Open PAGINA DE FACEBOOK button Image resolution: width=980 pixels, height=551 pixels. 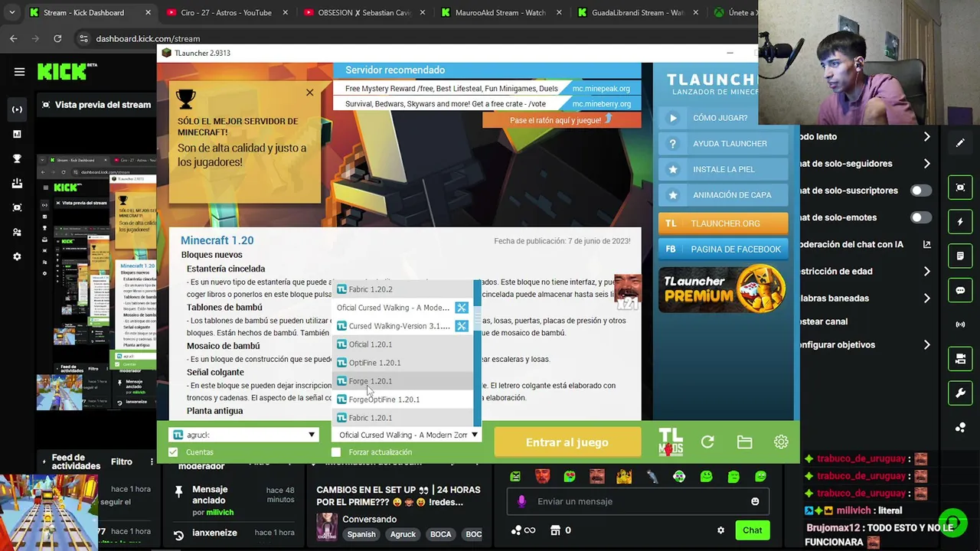pos(723,249)
